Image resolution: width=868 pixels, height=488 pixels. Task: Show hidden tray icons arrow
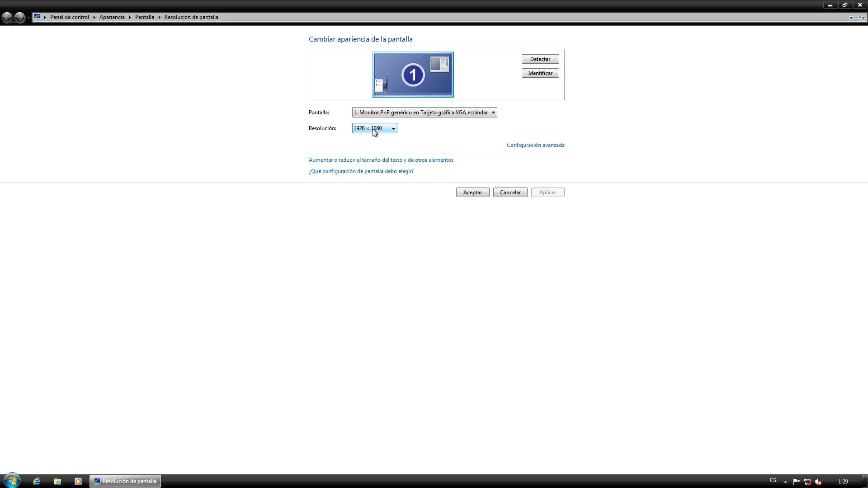[x=785, y=481]
